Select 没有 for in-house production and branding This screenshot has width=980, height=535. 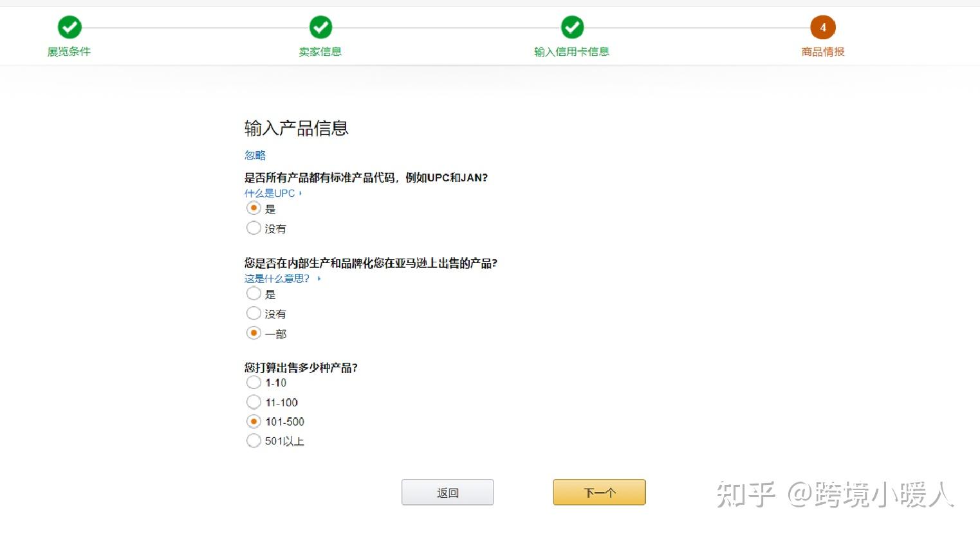(254, 313)
